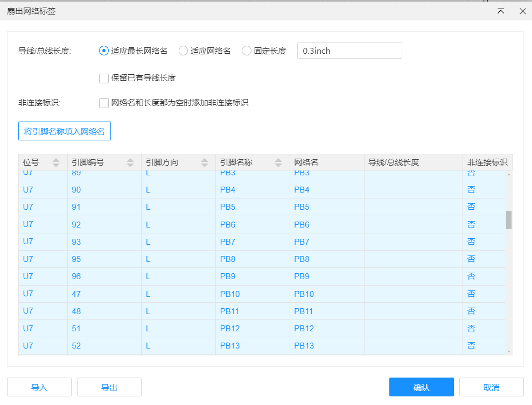This screenshot has width=532, height=405.
Task: Select the network name cell PB9
Action: click(x=327, y=276)
